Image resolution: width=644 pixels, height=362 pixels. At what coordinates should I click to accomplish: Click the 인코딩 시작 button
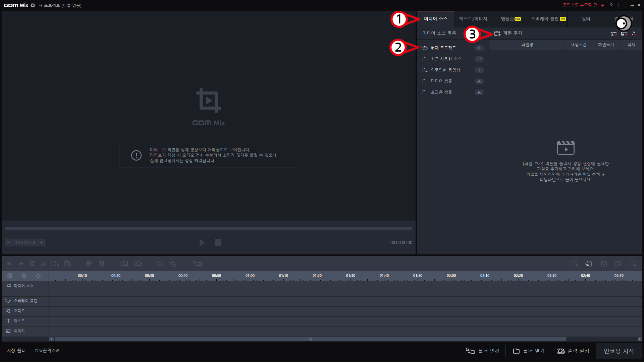click(x=619, y=351)
